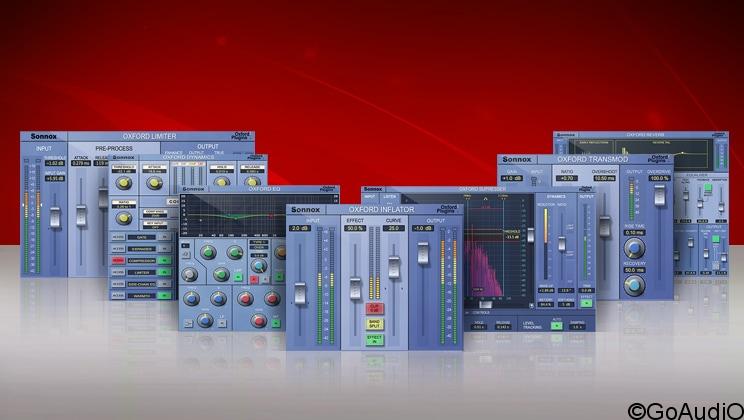Toggle the Gate IN switch in Dynamics
Screen dimensions: 744x420
[x=164, y=237]
